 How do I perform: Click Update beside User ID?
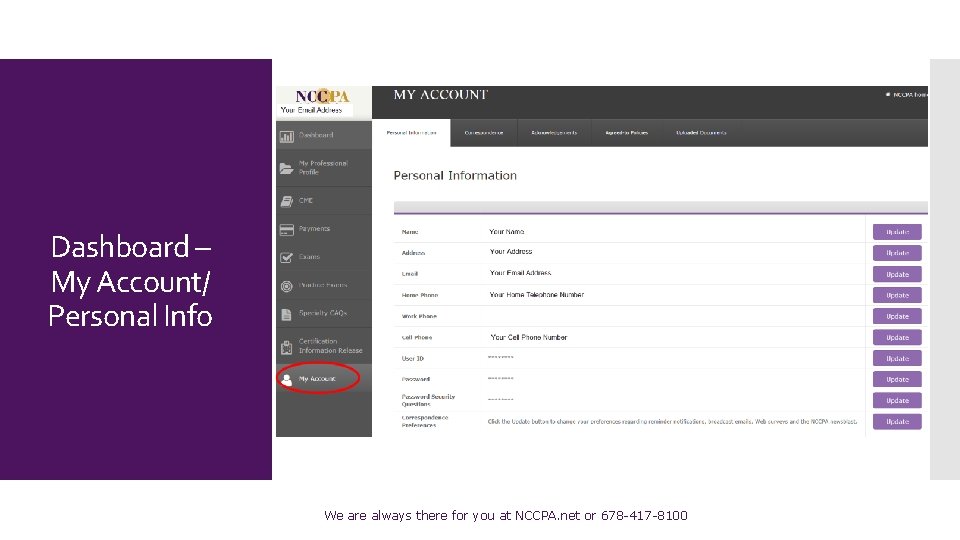[897, 359]
